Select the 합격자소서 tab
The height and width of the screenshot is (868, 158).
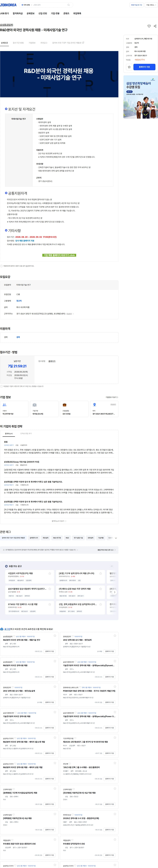9,433
